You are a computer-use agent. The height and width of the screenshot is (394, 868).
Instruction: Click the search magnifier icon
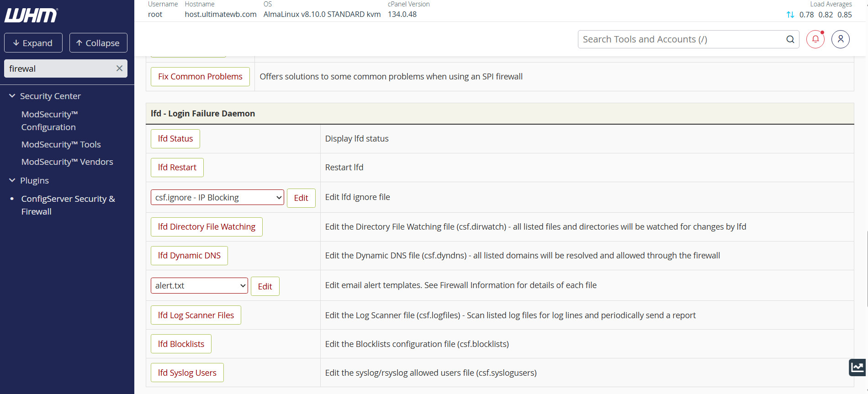(x=790, y=39)
